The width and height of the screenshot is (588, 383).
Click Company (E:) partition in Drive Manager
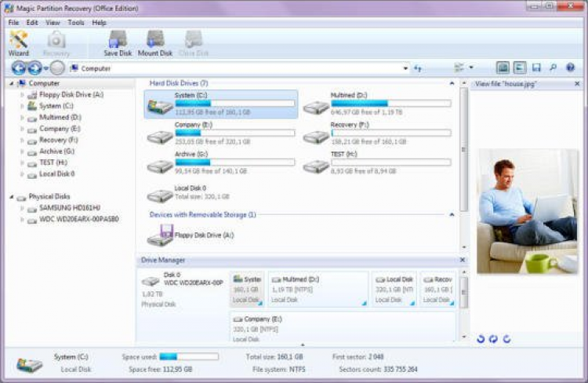point(343,327)
